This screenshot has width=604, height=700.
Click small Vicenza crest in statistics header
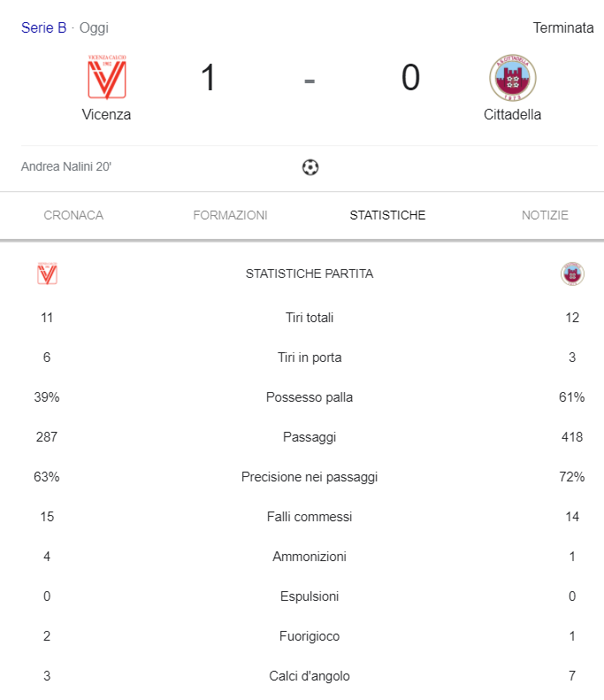coord(47,273)
